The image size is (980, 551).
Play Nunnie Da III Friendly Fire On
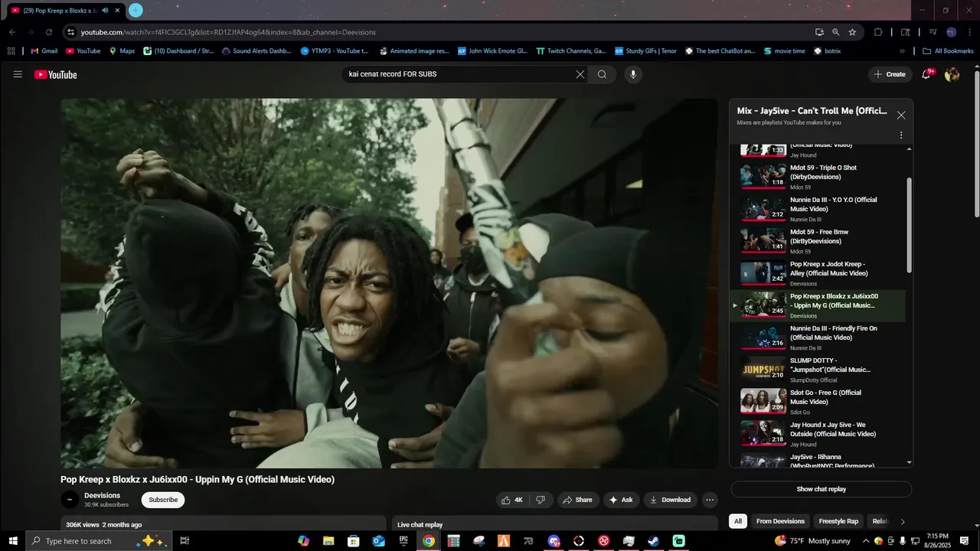click(817, 337)
